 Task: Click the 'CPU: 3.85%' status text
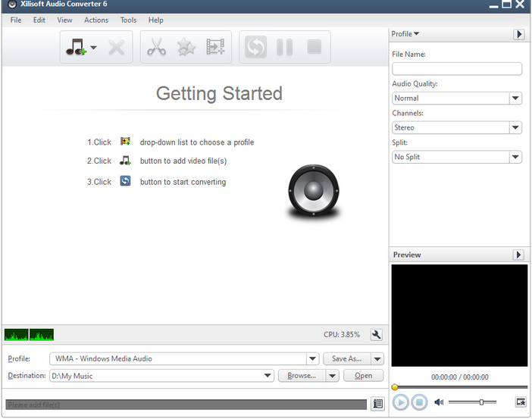(x=341, y=335)
